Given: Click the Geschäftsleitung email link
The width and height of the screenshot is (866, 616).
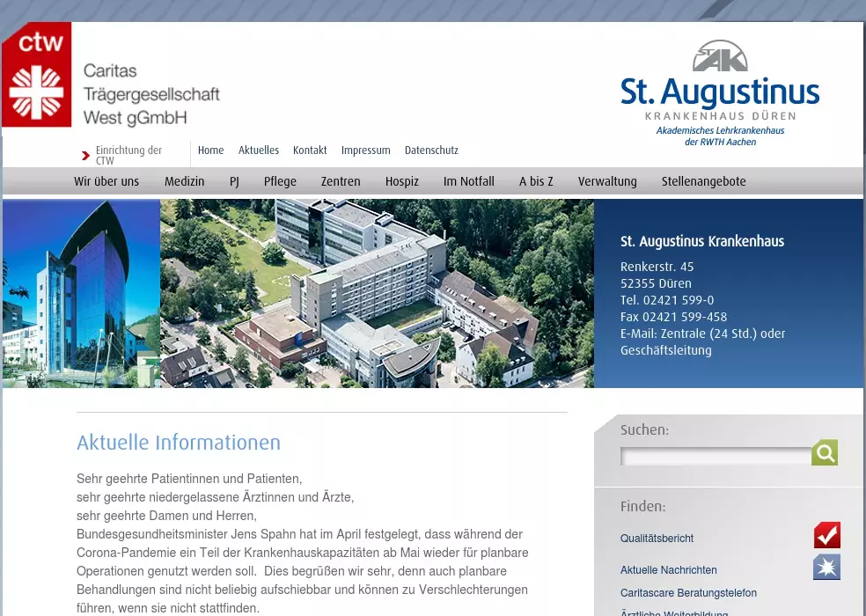Looking at the screenshot, I should 665,350.
